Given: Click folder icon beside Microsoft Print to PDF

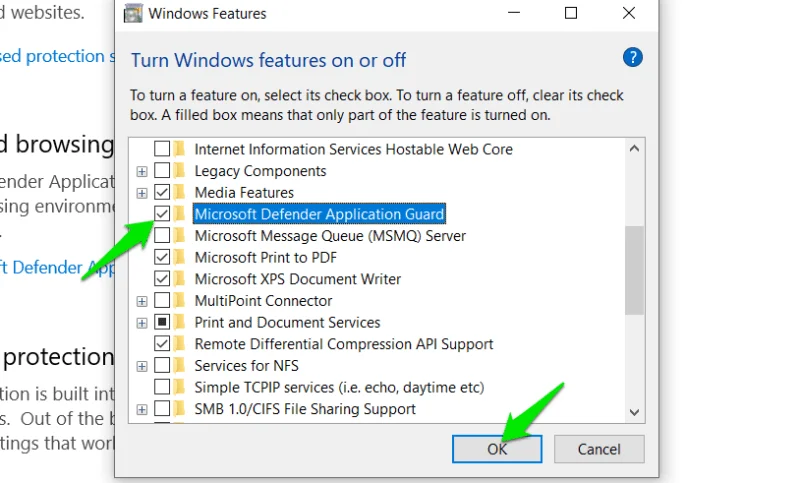Looking at the screenshot, I should pos(179,257).
